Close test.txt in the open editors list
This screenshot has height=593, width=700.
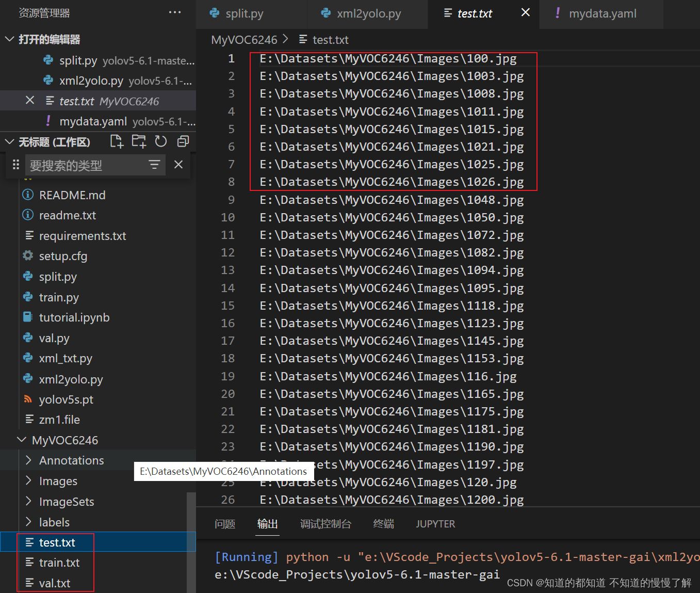point(30,100)
